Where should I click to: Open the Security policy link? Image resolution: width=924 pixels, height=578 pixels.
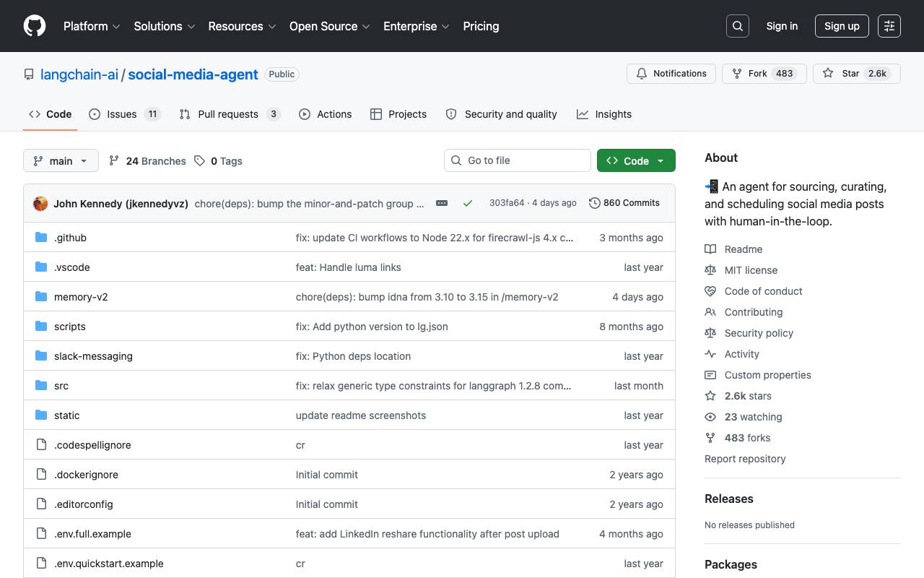(x=759, y=333)
